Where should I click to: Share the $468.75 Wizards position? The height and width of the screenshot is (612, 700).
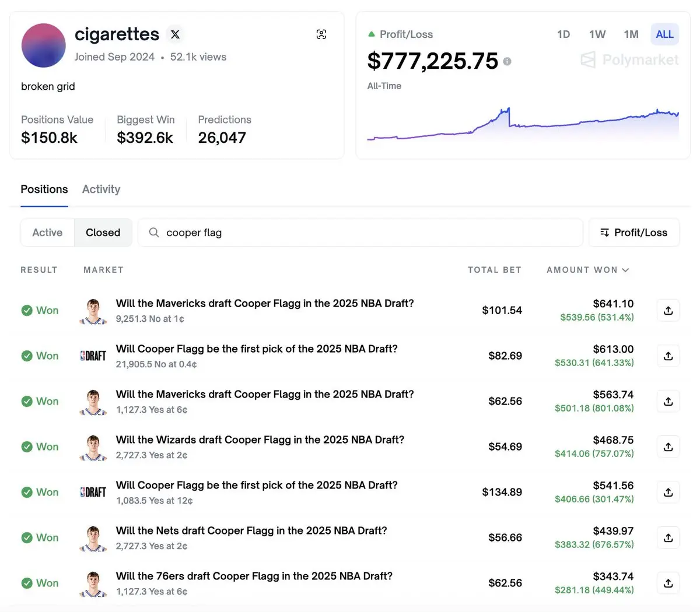pyautogui.click(x=668, y=447)
